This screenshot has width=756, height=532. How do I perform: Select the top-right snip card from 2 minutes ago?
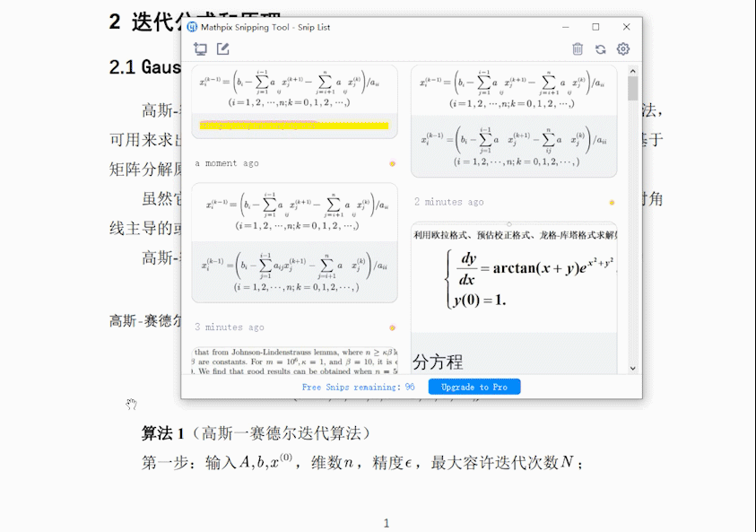(514, 121)
